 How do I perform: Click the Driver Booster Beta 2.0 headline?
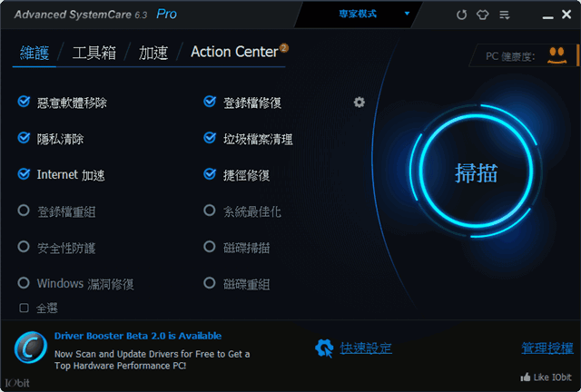[138, 336]
